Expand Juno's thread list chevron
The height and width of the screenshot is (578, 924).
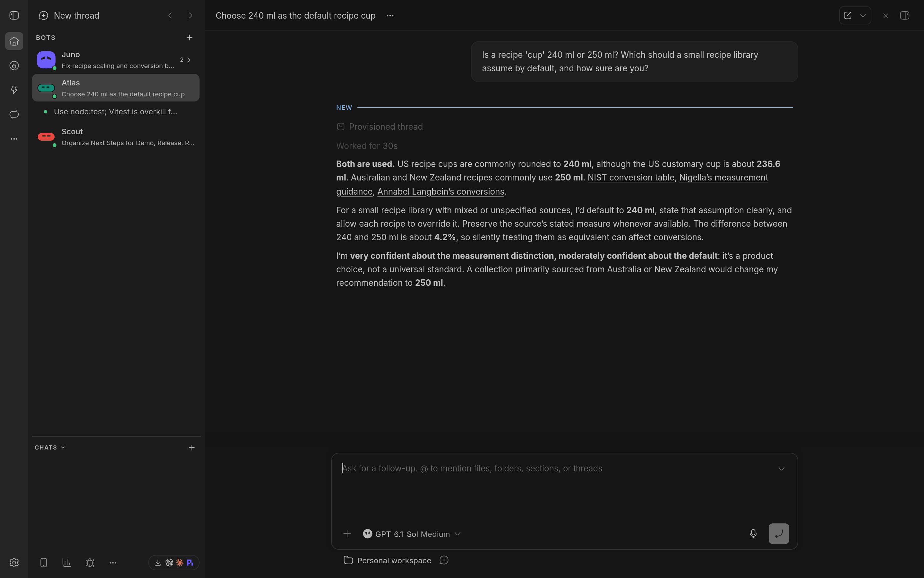pos(189,60)
